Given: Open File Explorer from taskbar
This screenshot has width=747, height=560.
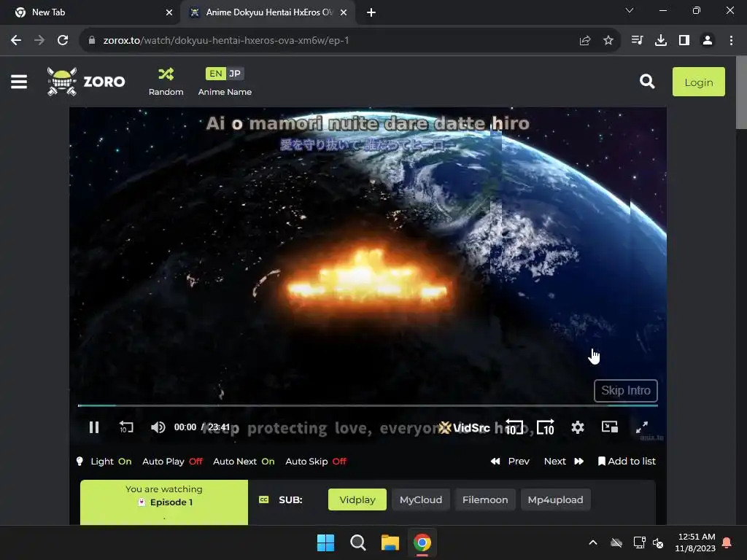Looking at the screenshot, I should pyautogui.click(x=390, y=542).
